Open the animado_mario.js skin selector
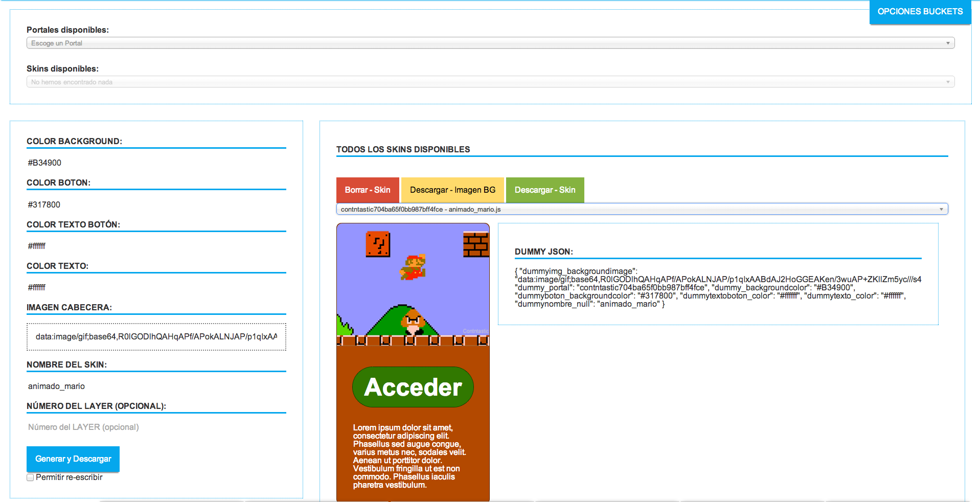Viewport: 980px width, 502px height. 642,209
